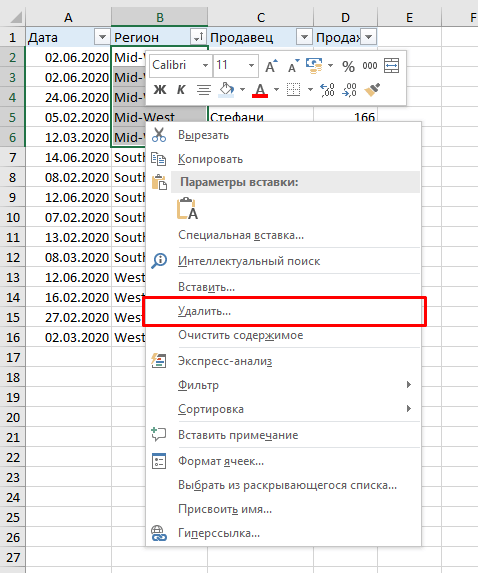Click the Decrease Font Size icon
The width and height of the screenshot is (478, 573).
293,66
